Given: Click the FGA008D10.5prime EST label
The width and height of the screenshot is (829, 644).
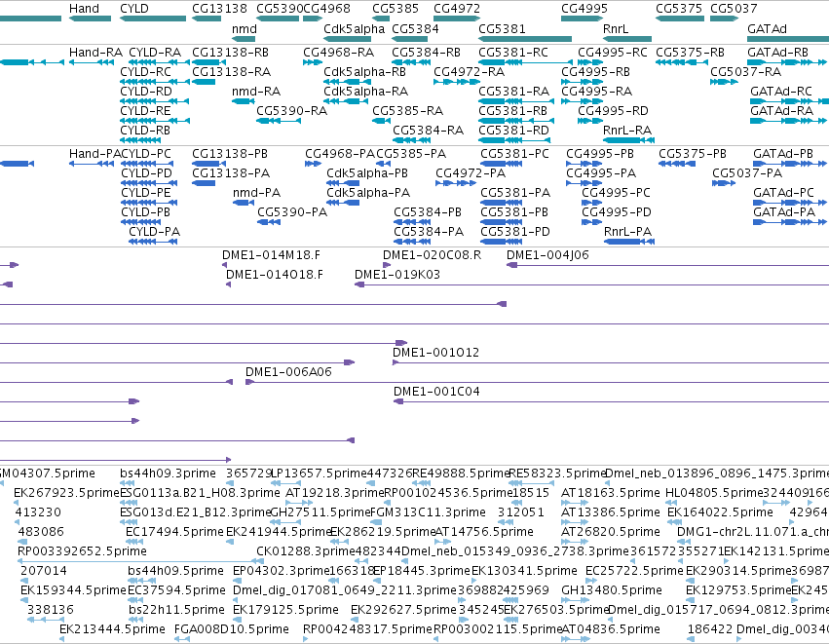Looking at the screenshot, I should coord(232,629).
